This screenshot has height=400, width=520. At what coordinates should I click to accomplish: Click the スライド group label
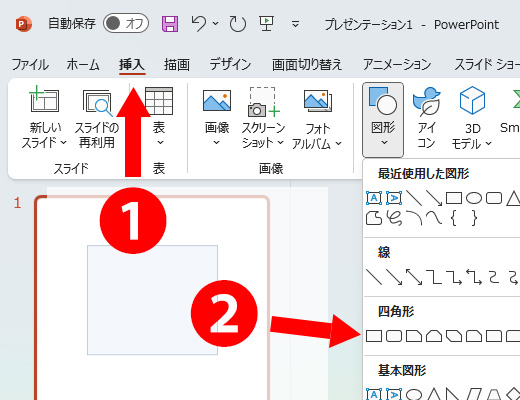71,169
